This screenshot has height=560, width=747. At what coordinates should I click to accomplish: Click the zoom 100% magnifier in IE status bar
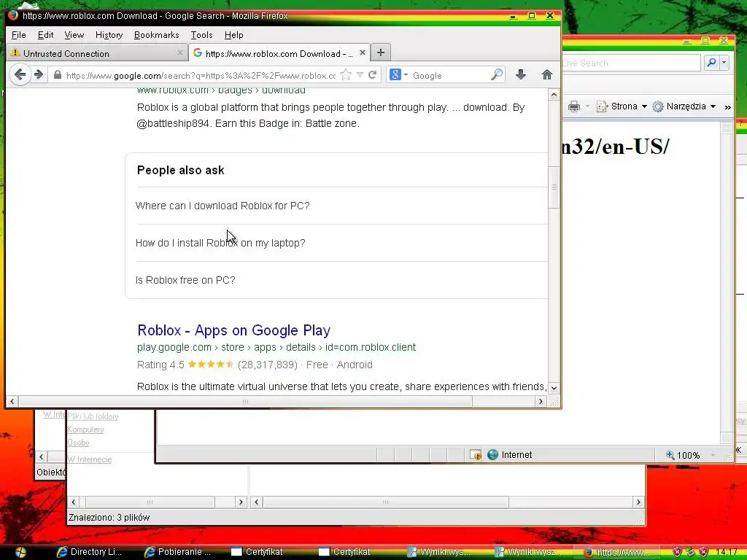[x=670, y=455]
